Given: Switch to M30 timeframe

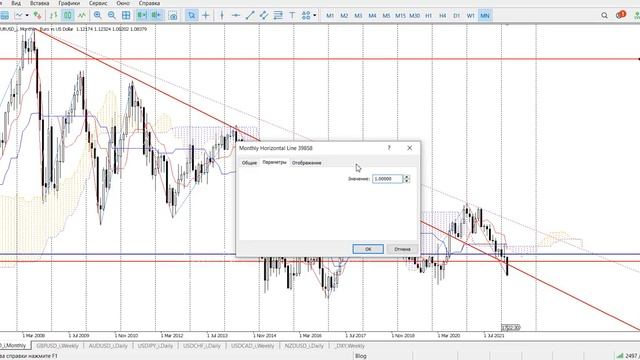Looking at the screenshot, I should coord(414,16).
